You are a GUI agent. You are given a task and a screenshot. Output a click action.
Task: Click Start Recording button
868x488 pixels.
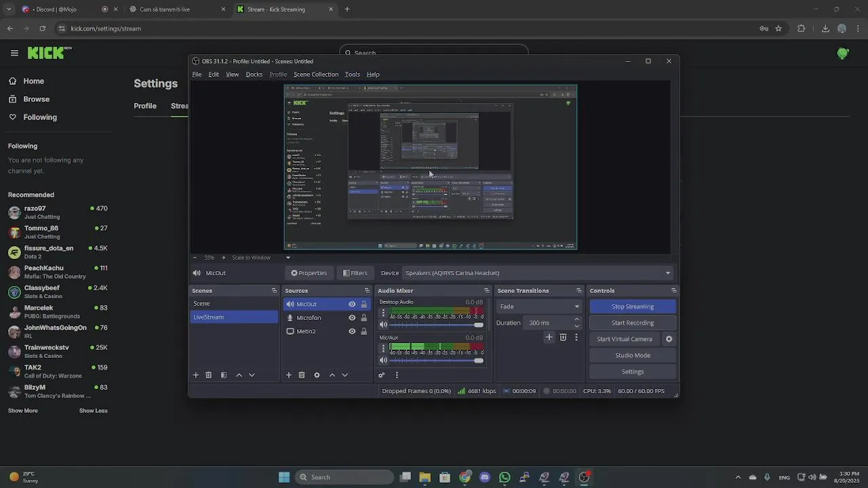[633, 323]
